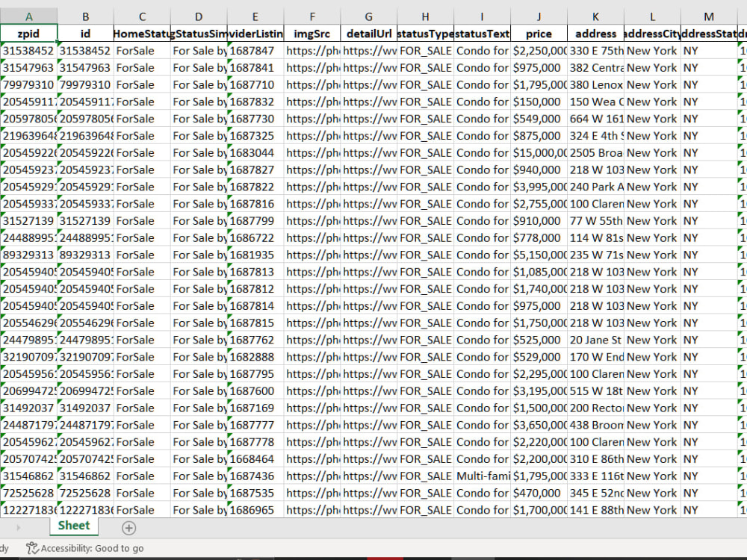Select address cell 380 Lenox

[x=595, y=85]
